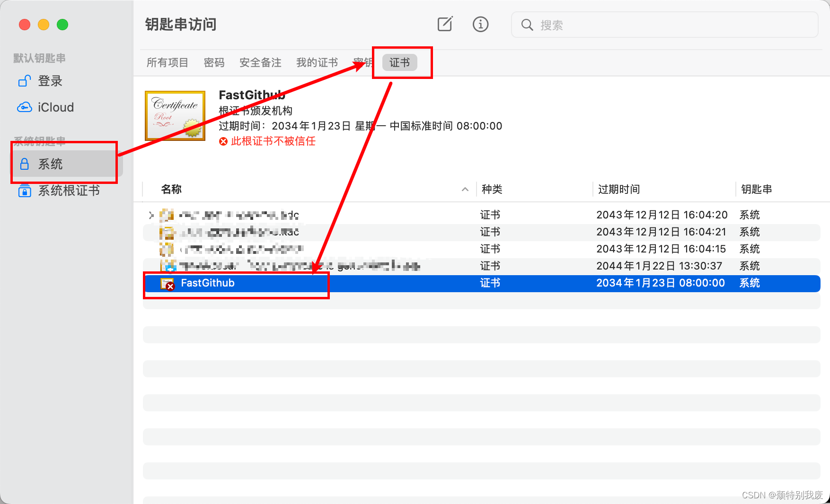
Task: Click the new item compose icon in toolbar
Action: click(x=444, y=24)
